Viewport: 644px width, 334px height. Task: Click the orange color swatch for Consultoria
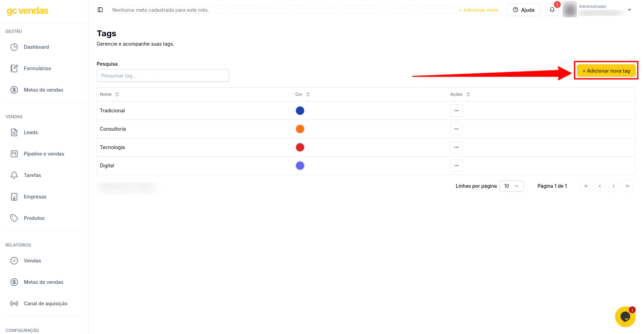(300, 129)
